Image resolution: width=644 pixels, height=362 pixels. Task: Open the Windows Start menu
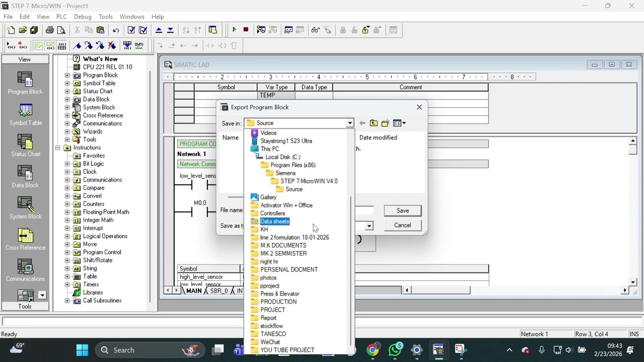coord(82,350)
